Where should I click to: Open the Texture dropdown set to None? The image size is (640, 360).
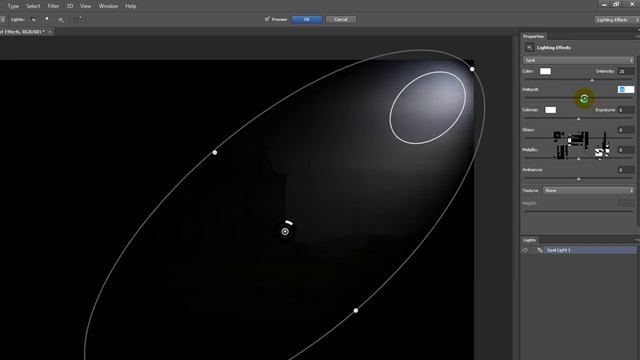(588, 191)
